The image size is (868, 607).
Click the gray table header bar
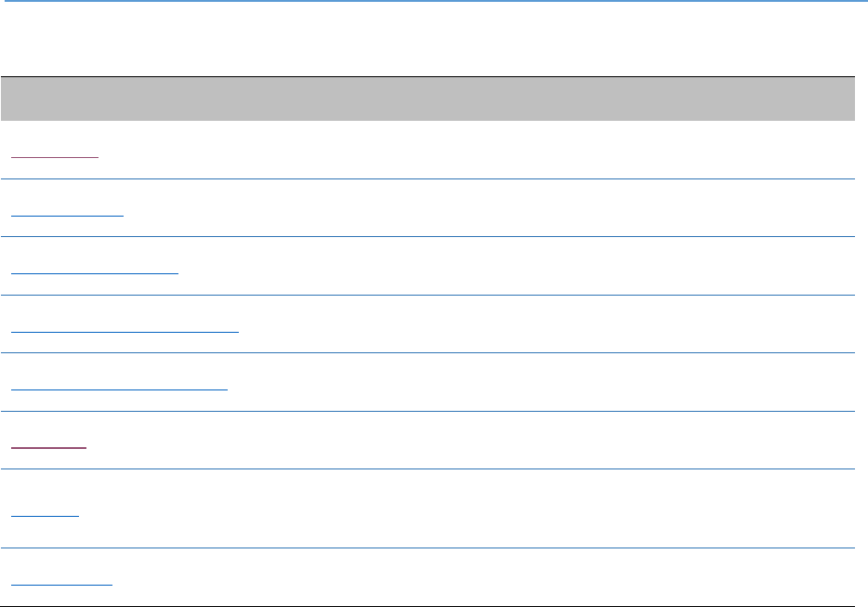(x=427, y=99)
